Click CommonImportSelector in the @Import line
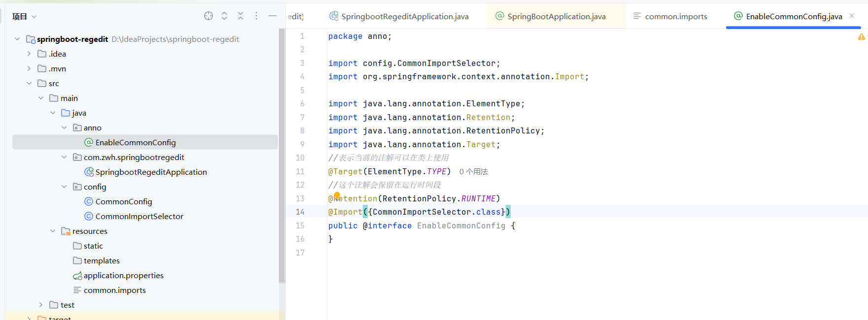This screenshot has width=868, height=320. pos(422,212)
